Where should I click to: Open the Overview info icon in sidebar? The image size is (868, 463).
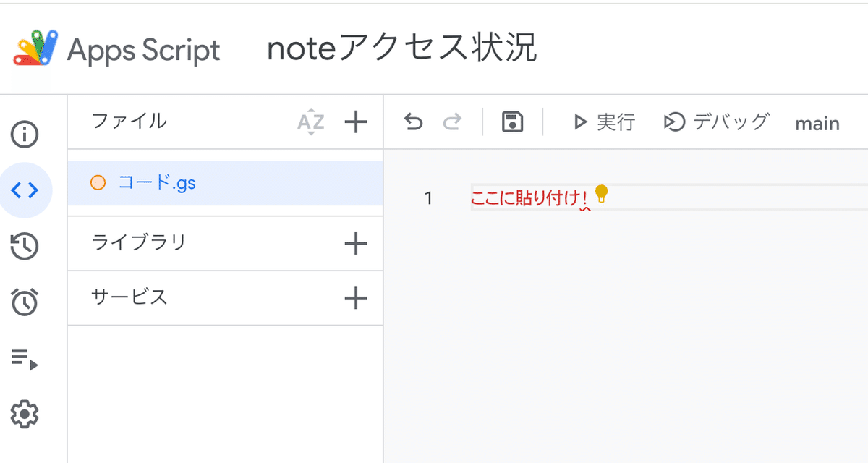coord(25,135)
